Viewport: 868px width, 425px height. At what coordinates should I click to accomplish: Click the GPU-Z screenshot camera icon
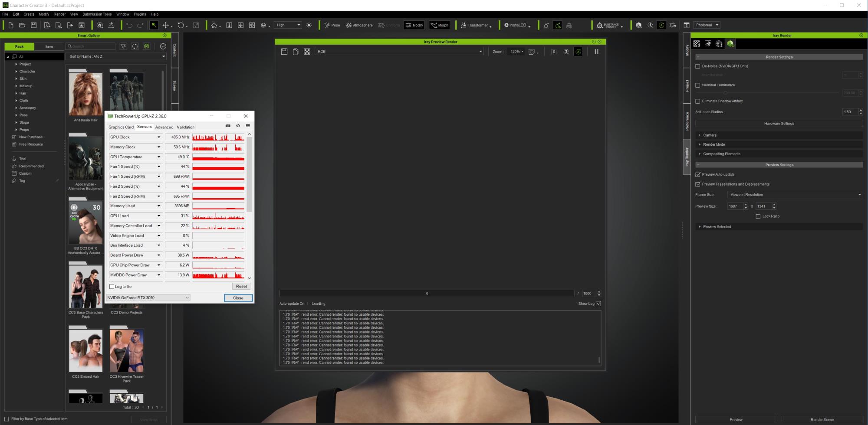[228, 126]
